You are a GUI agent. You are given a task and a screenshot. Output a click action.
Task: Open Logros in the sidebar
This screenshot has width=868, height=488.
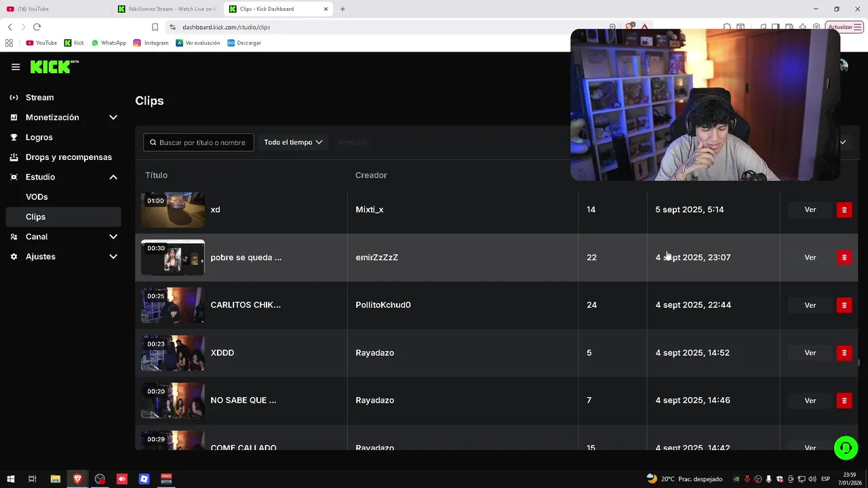point(39,137)
